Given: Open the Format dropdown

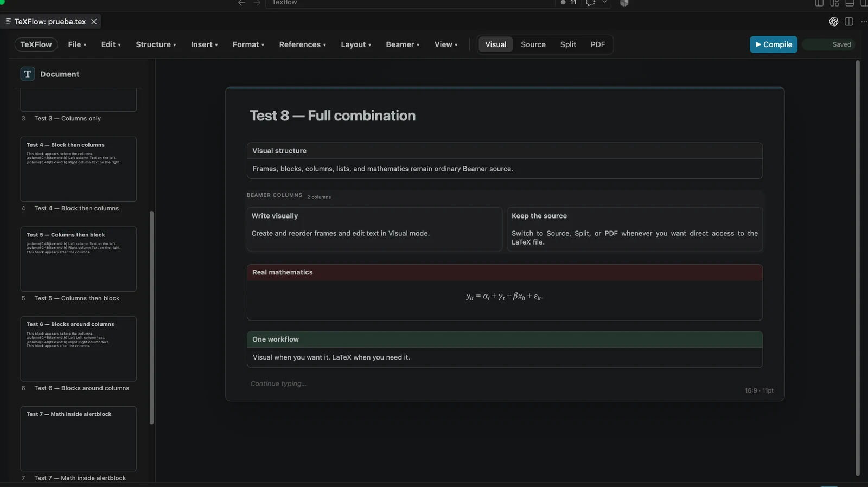Looking at the screenshot, I should point(248,44).
